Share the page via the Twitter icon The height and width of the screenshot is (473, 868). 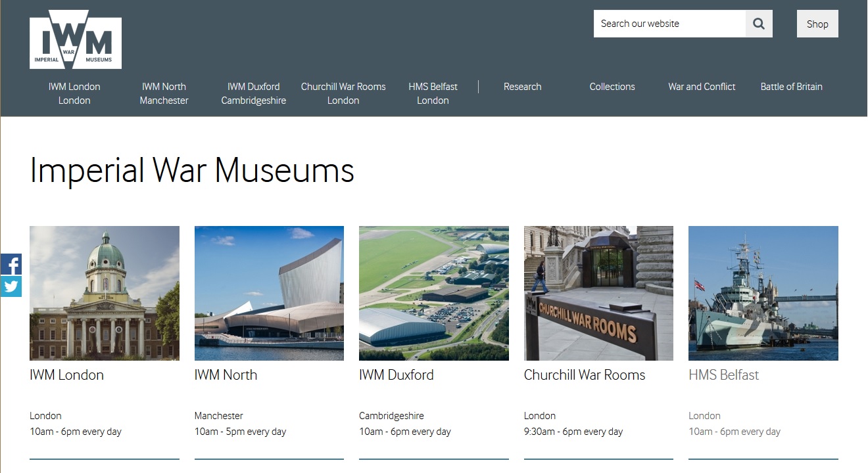tap(11, 286)
